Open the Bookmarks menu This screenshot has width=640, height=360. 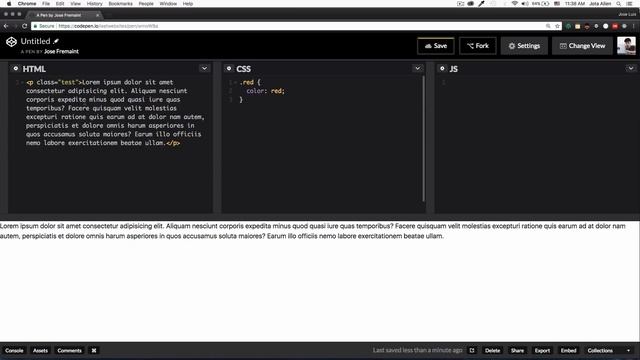(x=120, y=4)
